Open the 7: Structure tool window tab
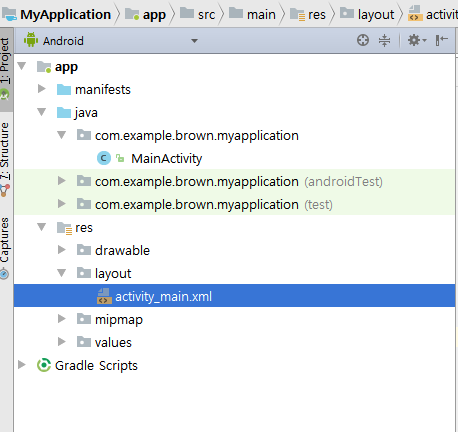458x432 pixels. (6, 160)
